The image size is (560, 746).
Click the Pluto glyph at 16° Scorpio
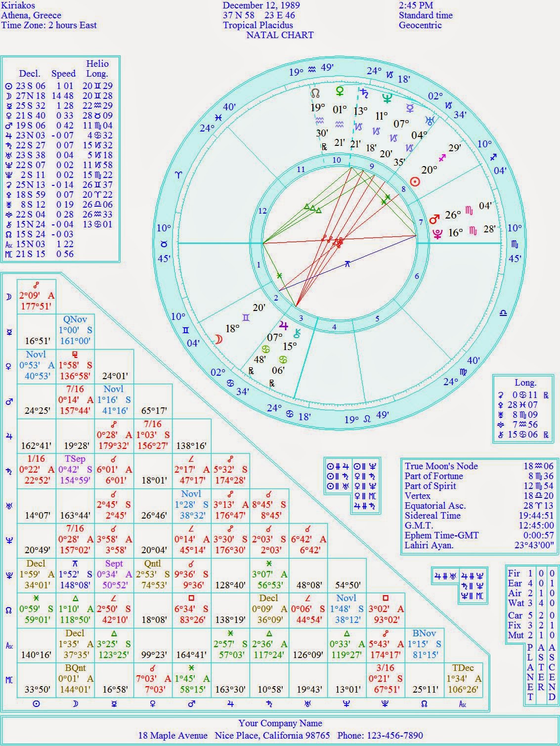coord(437,234)
